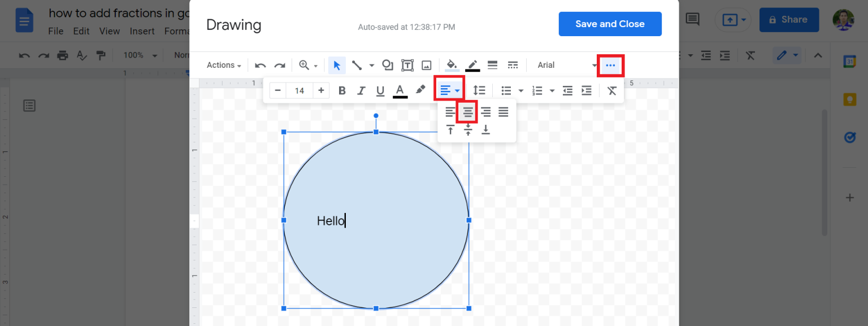
Task: Open the Actions menu in Drawing
Action: coord(224,65)
